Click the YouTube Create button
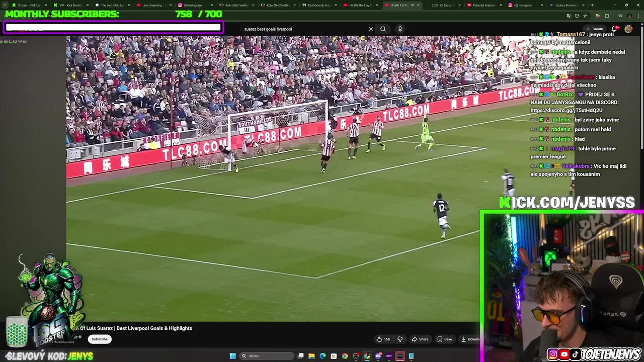 coord(594,29)
